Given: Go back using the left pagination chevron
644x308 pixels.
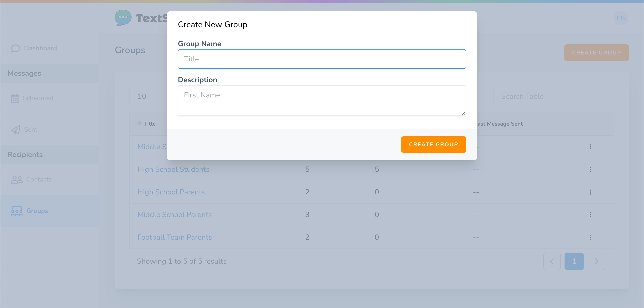Looking at the screenshot, I should pos(552,261).
